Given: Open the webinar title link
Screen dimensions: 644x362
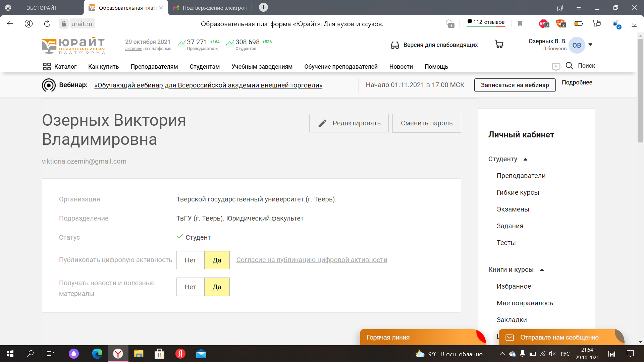Looking at the screenshot, I should 208,85.
